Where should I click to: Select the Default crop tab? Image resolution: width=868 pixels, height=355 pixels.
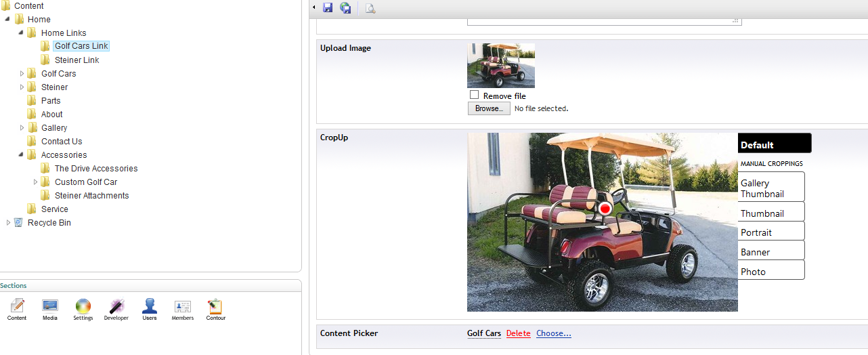pyautogui.click(x=775, y=143)
